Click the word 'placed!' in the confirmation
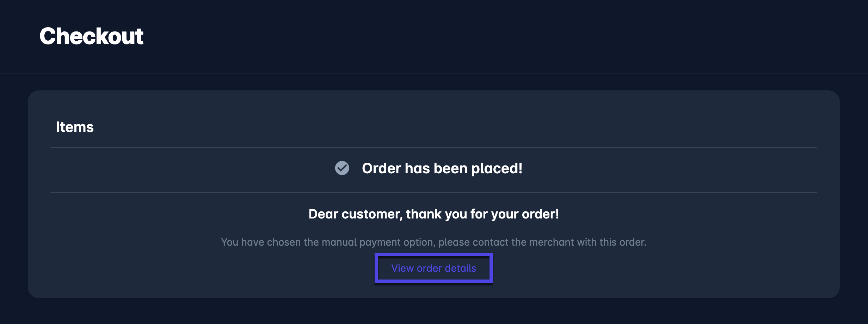 click(x=497, y=168)
